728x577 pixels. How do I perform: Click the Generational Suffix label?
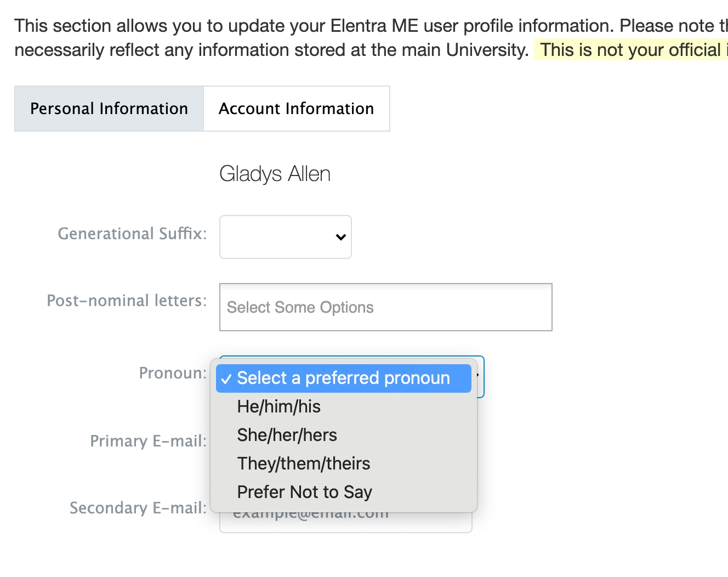coord(132,234)
